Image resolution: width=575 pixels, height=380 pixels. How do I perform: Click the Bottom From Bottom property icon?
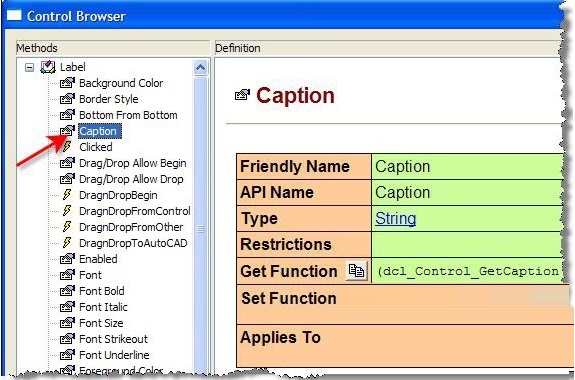[67, 115]
